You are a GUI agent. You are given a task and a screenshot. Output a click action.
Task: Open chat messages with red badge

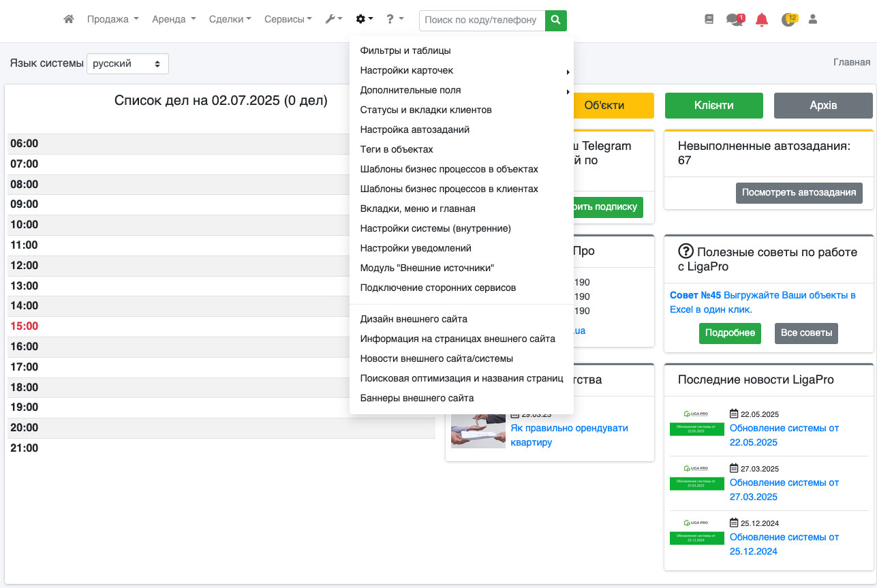tap(735, 20)
